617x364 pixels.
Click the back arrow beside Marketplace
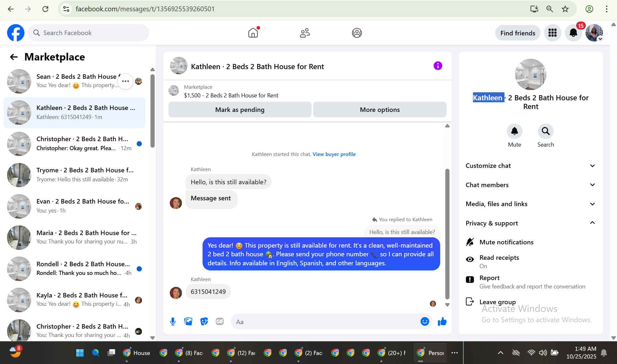tap(14, 57)
